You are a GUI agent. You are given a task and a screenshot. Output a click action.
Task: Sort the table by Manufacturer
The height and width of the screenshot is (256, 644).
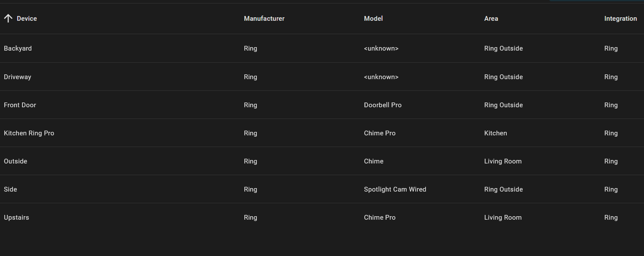(x=264, y=18)
